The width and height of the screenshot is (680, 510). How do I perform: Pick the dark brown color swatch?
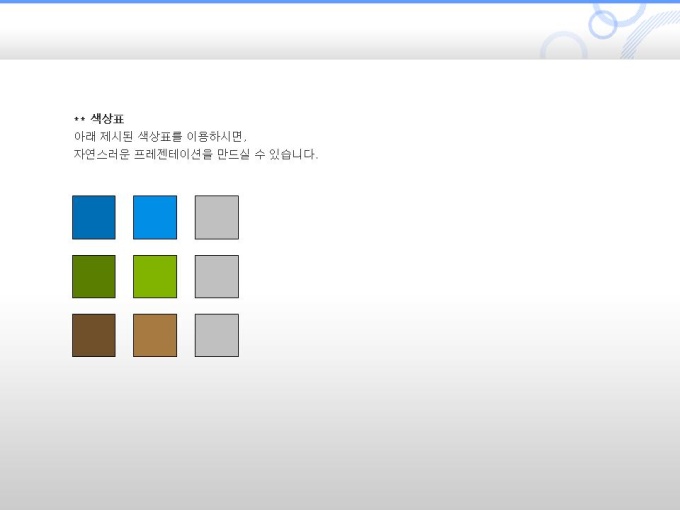point(94,336)
